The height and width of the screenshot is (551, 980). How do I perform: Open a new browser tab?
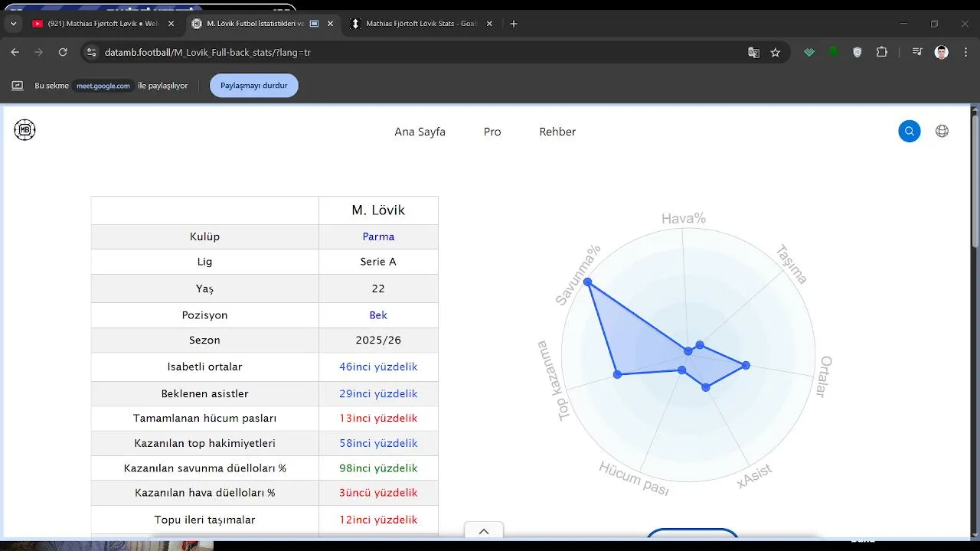point(514,24)
